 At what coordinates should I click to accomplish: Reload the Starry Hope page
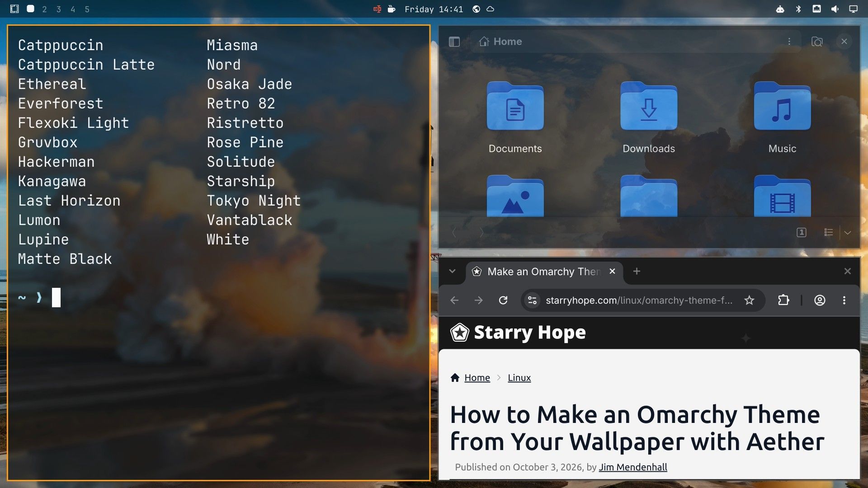click(503, 300)
